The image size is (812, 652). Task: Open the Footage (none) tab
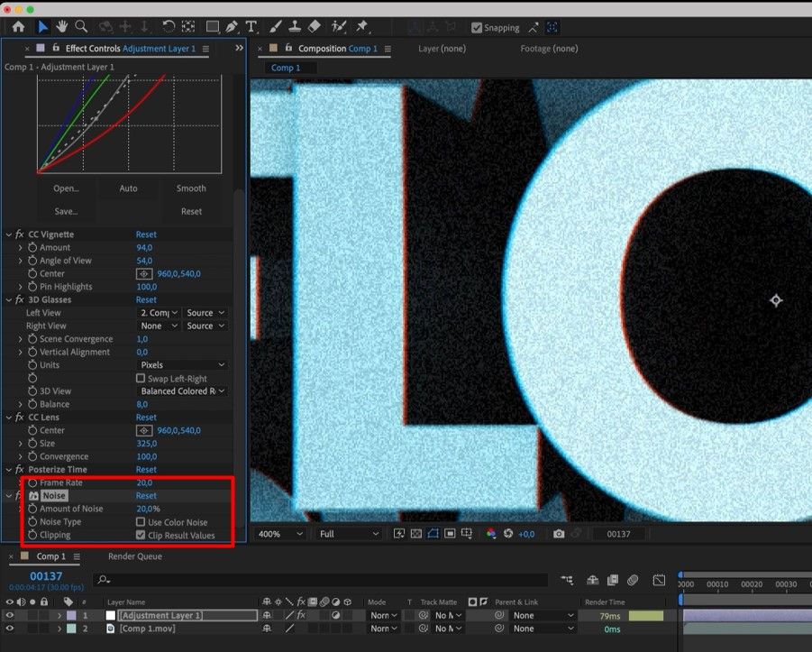click(x=548, y=49)
